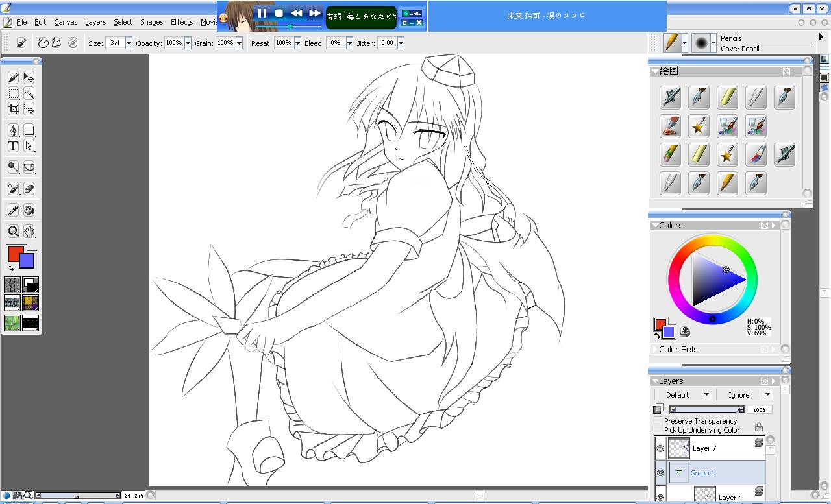Pause the music player
Screen dimensions: 831x504
[262, 13]
